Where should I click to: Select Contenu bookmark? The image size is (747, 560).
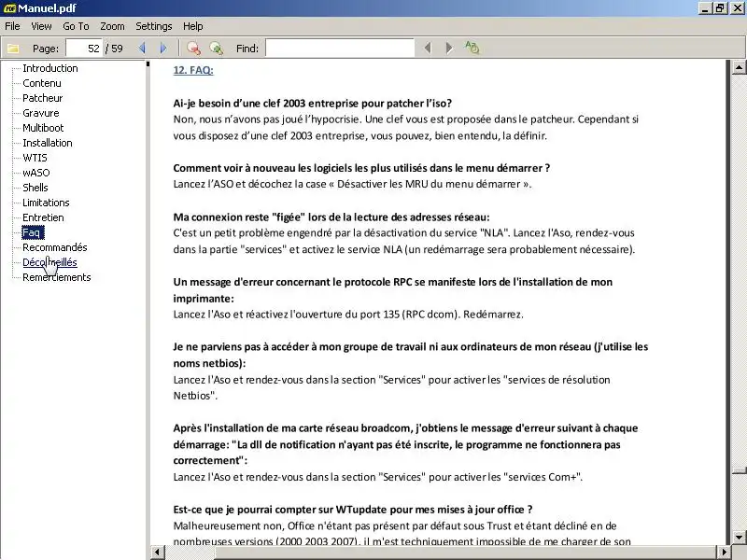point(42,83)
